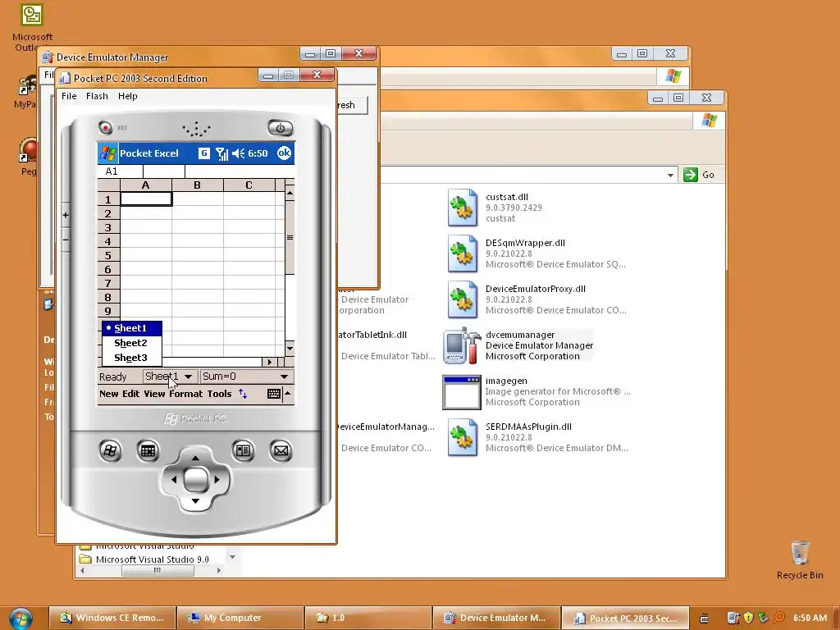Viewport: 840px width, 630px height.
Task: Tap Format in Pocket Excel menu bar
Action: tap(186, 394)
